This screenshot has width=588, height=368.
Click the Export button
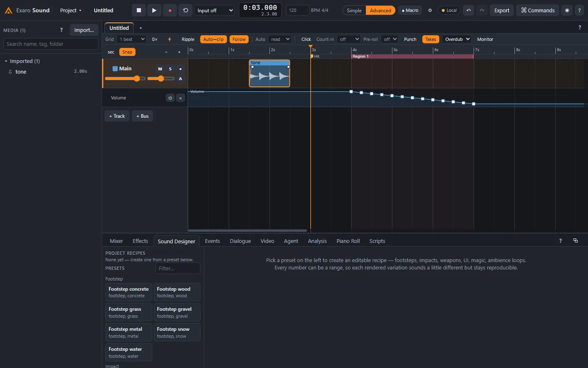pyautogui.click(x=501, y=10)
